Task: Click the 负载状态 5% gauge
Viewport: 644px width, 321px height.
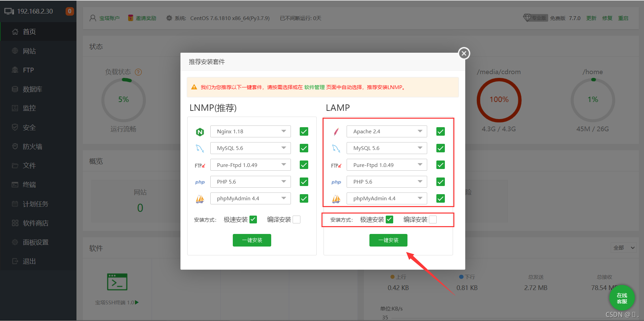Action: click(124, 100)
